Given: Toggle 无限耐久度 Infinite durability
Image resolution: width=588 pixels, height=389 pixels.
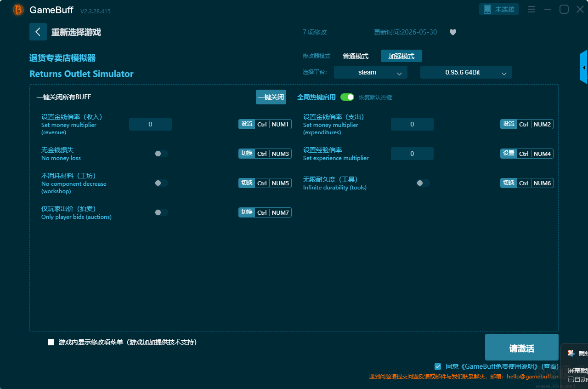Looking at the screenshot, I should (423, 183).
